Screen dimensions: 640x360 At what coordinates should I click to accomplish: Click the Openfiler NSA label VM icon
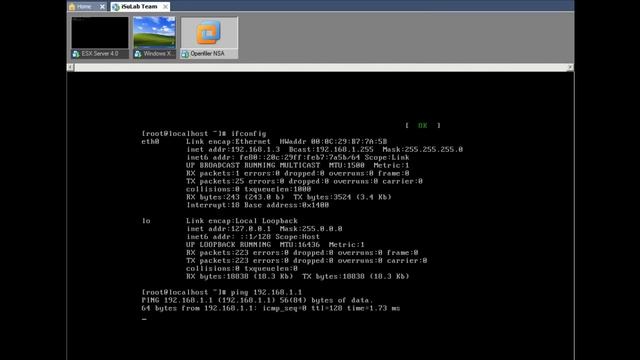click(x=185, y=54)
